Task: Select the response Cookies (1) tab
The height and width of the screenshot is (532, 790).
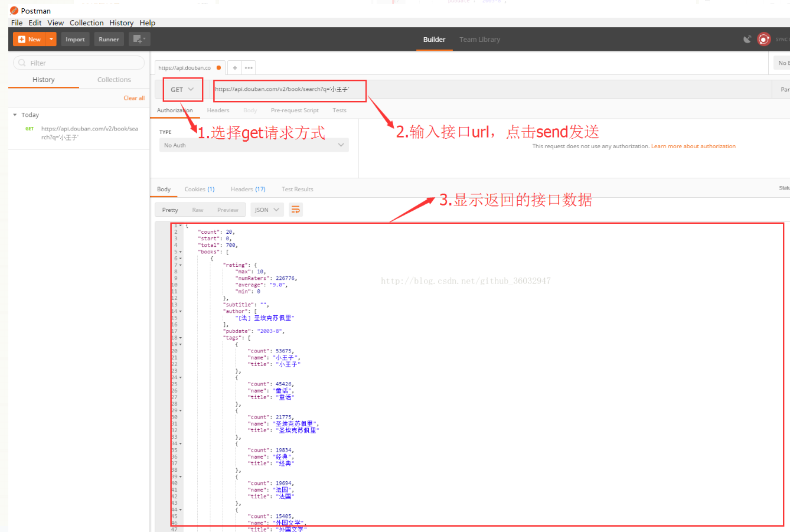Action: [x=200, y=190]
